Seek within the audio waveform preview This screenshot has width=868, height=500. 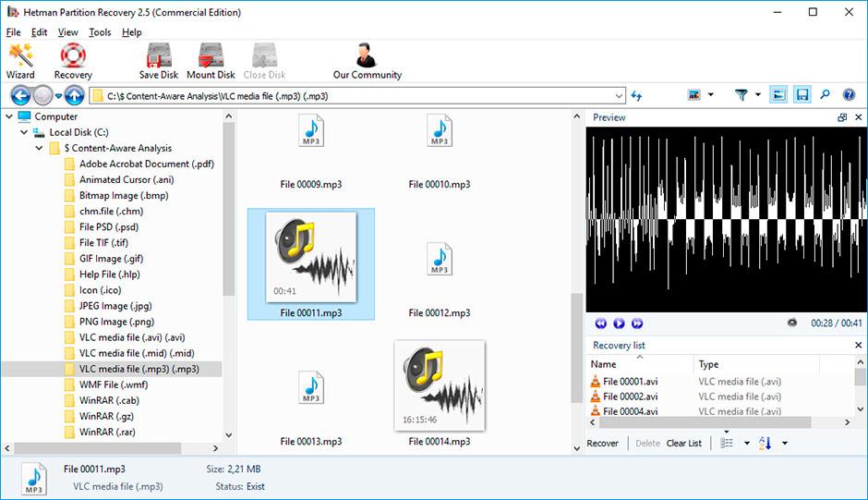click(x=725, y=220)
